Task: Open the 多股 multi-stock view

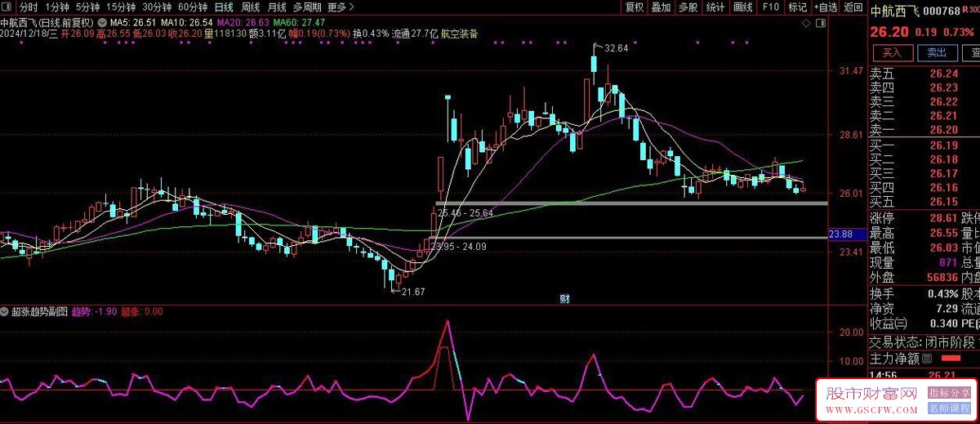Action: [x=688, y=7]
